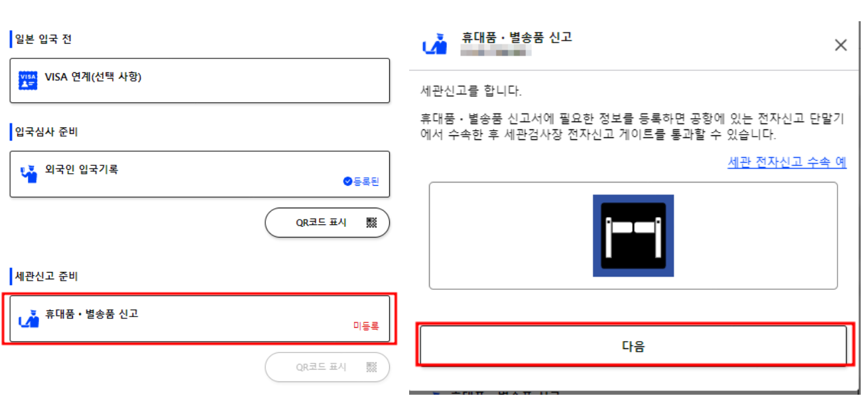Click the 세관신고 준비 section heading
This screenshot has height=404, width=868.
coord(46,276)
